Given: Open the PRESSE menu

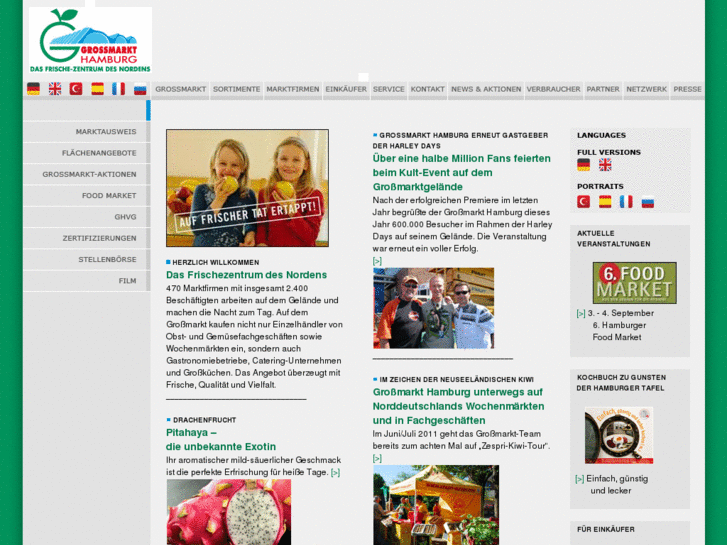Looking at the screenshot, I should coord(687,90).
